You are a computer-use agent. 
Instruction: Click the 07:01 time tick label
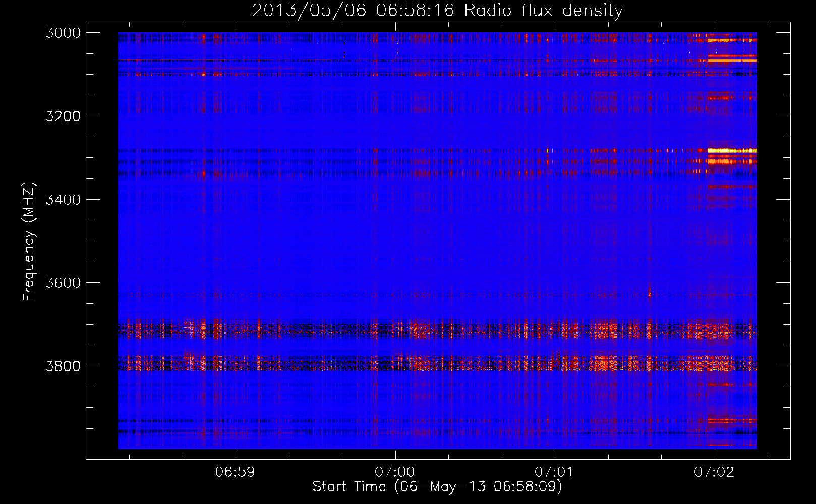click(554, 472)
